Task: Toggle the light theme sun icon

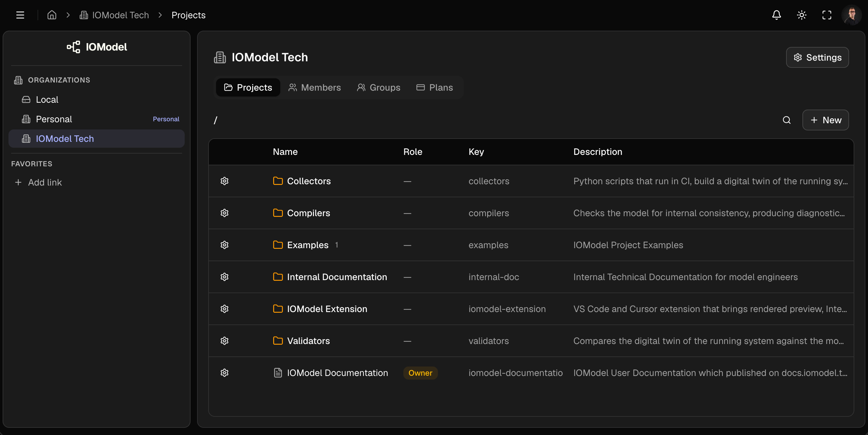Action: point(802,15)
